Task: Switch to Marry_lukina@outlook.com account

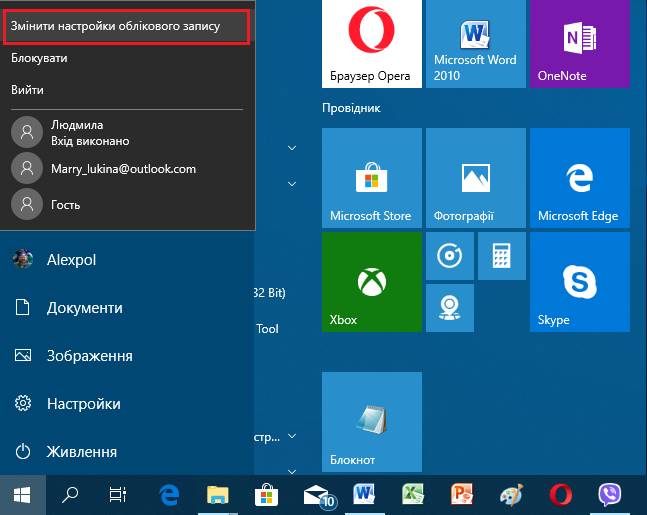Action: [x=128, y=168]
